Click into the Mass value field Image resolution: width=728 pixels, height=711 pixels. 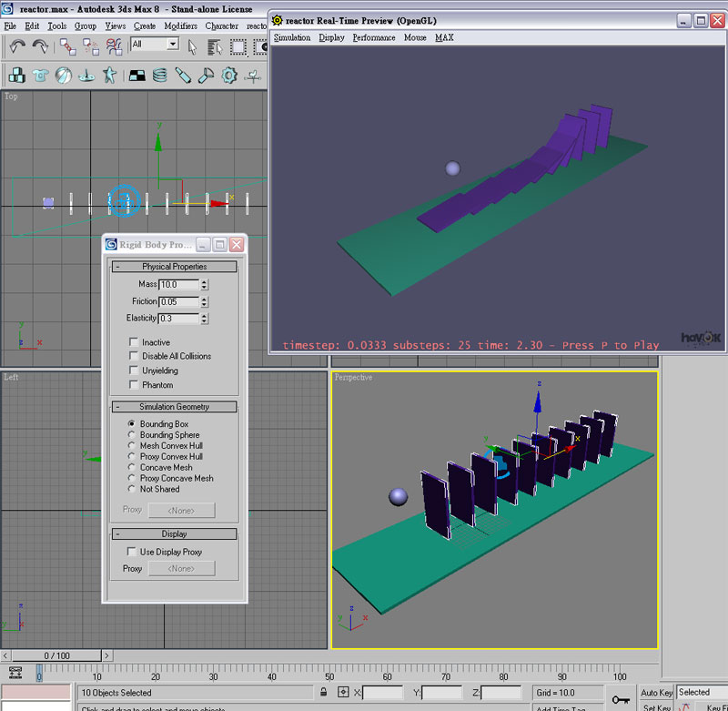179,284
